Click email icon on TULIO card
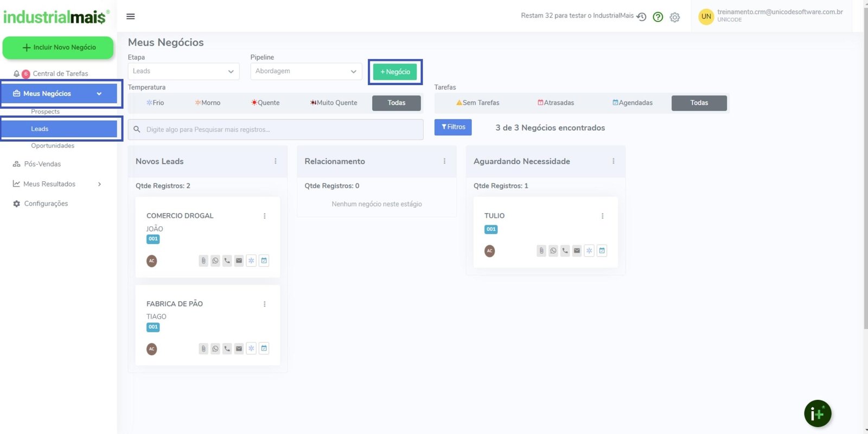 tap(577, 251)
